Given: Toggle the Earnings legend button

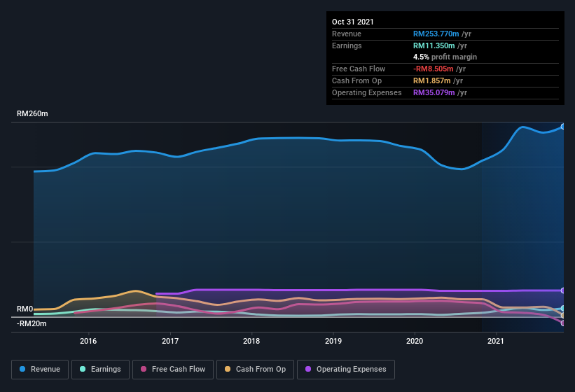Looking at the screenshot, I should tap(100, 370).
